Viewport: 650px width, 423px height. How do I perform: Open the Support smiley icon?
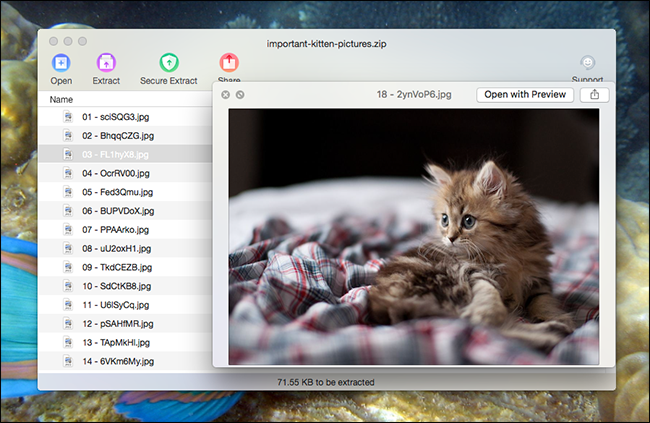587,63
